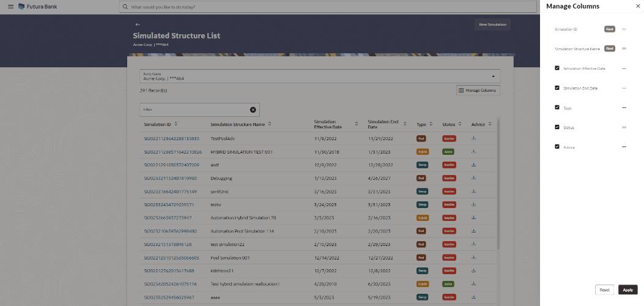Screen dimensions: 644x306
Task: Open the hamburger navigation menu
Action: 10,7
